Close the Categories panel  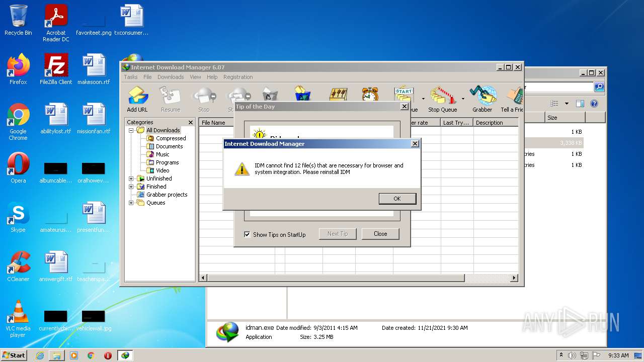click(191, 122)
